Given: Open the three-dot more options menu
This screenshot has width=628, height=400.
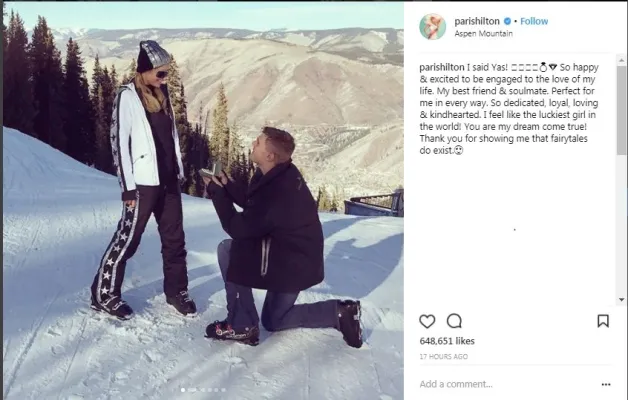Looking at the screenshot, I should pyautogui.click(x=606, y=384).
